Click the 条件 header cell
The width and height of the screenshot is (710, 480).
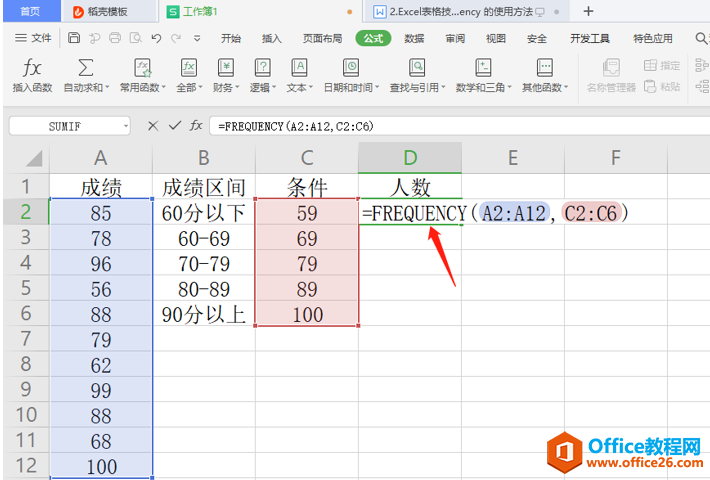pos(307,187)
